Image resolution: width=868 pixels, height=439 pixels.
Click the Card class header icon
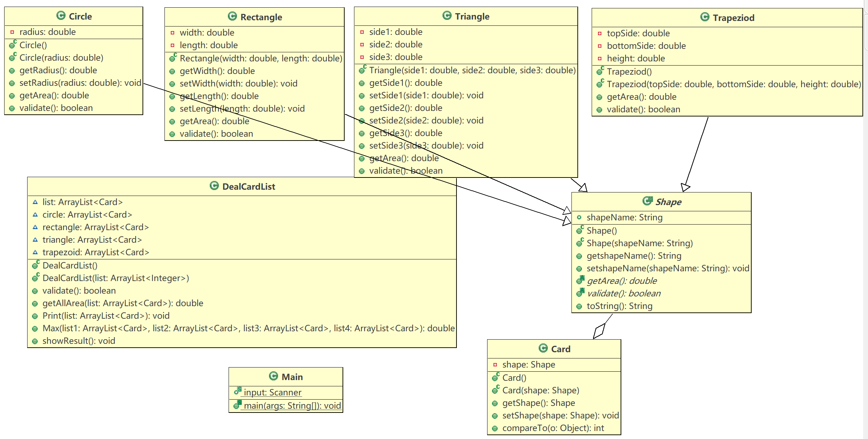[543, 348]
